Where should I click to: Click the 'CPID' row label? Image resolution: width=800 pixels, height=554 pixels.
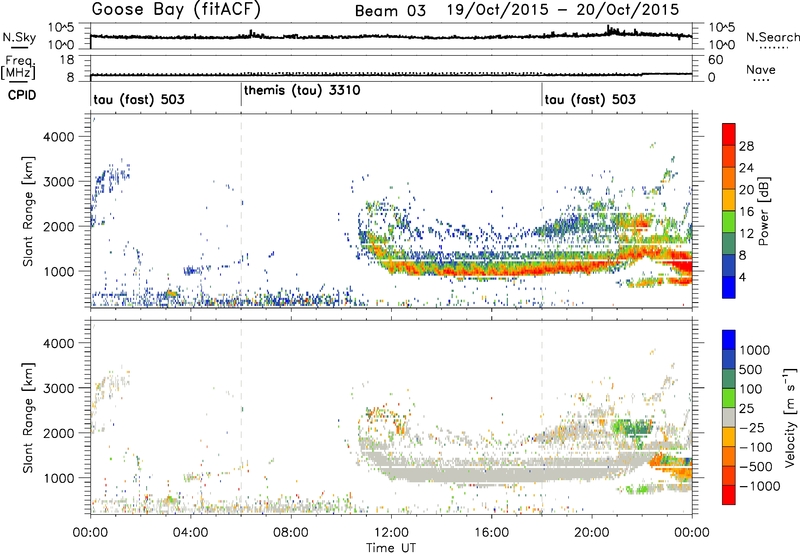point(22,95)
